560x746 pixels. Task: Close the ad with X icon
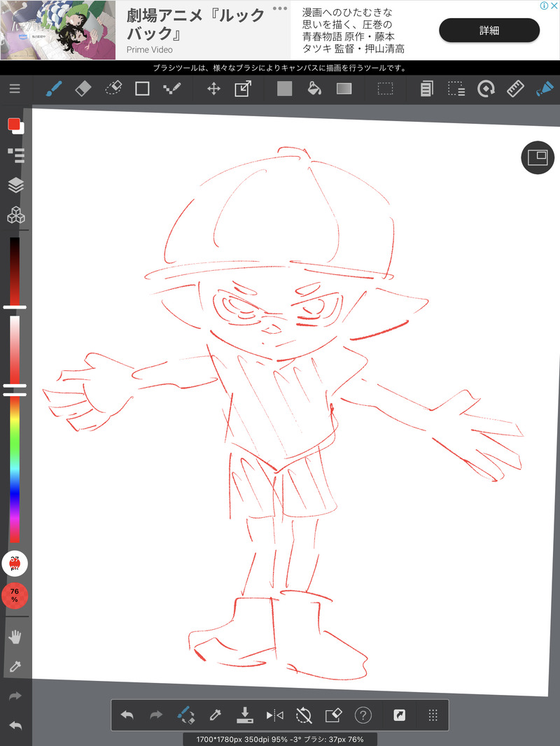pyautogui.click(x=554, y=6)
